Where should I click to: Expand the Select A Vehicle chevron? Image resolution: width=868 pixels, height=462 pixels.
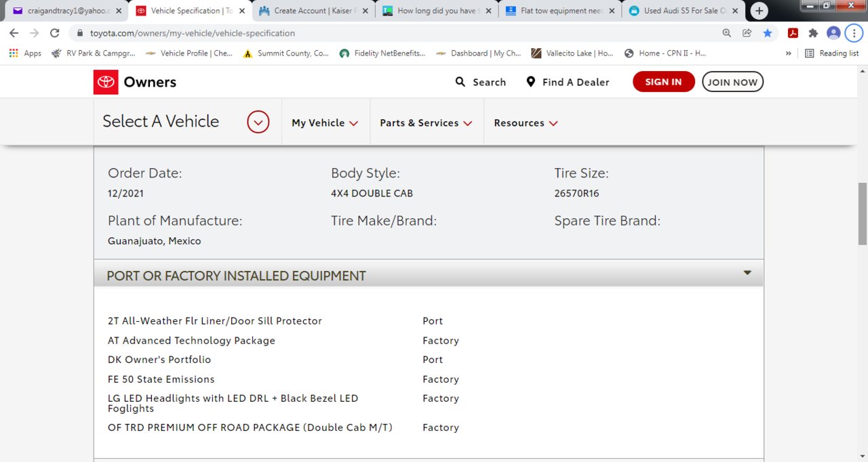(258, 122)
